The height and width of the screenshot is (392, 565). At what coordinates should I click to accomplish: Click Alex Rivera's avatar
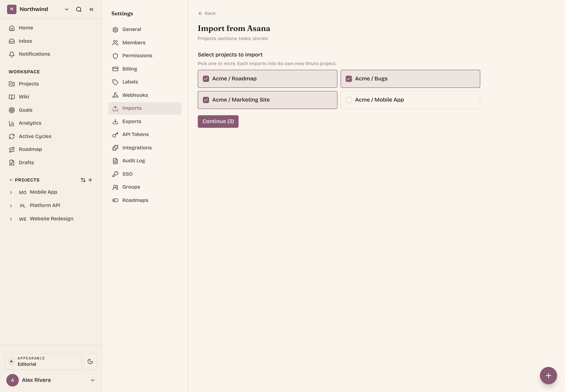[13, 380]
